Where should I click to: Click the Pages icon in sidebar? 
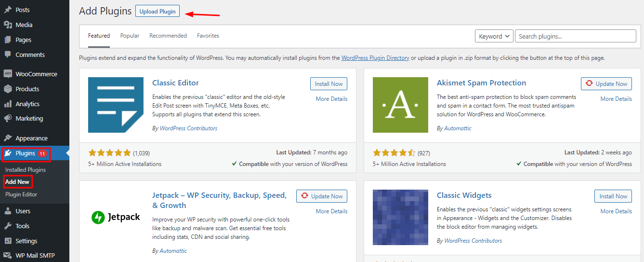click(8, 40)
